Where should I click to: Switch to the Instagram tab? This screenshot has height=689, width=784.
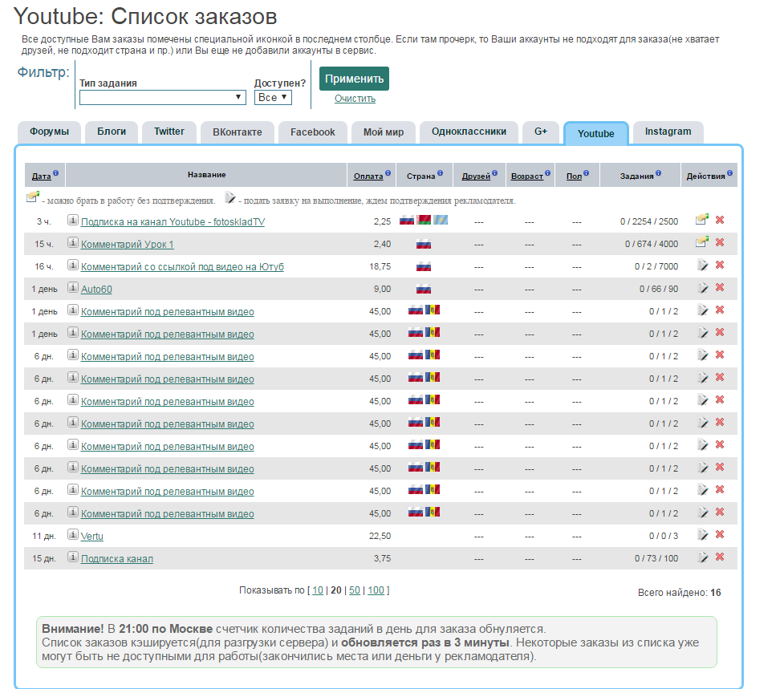[x=668, y=132]
